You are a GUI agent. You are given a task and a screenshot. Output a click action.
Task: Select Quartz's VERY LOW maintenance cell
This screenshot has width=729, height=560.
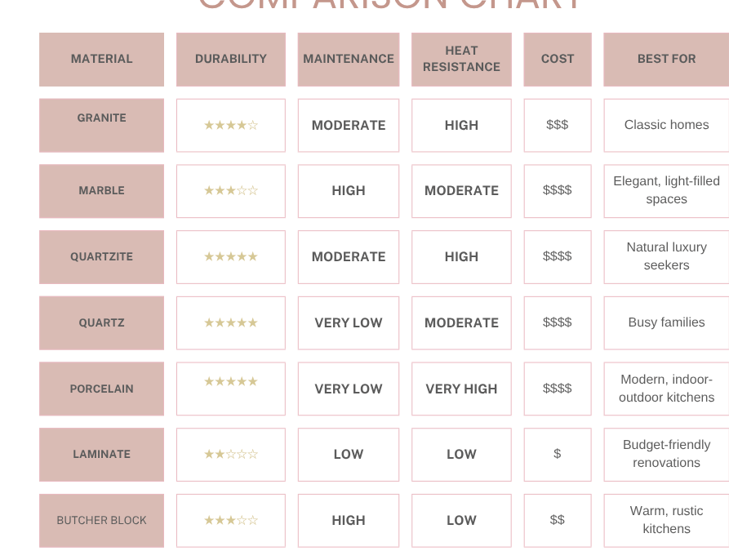coord(349,322)
